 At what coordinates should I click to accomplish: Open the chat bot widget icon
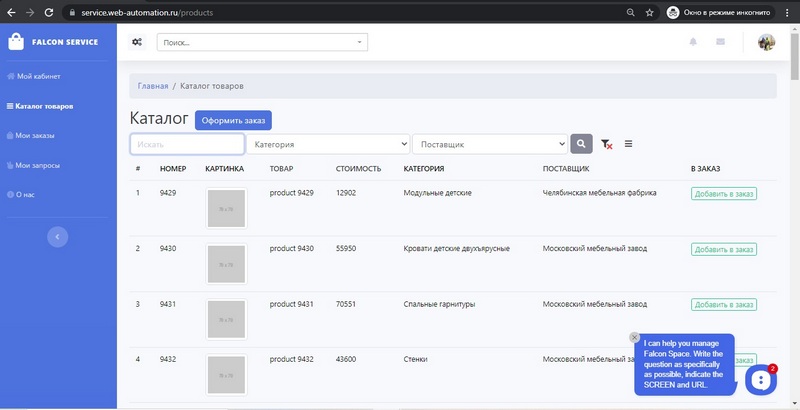(x=761, y=380)
